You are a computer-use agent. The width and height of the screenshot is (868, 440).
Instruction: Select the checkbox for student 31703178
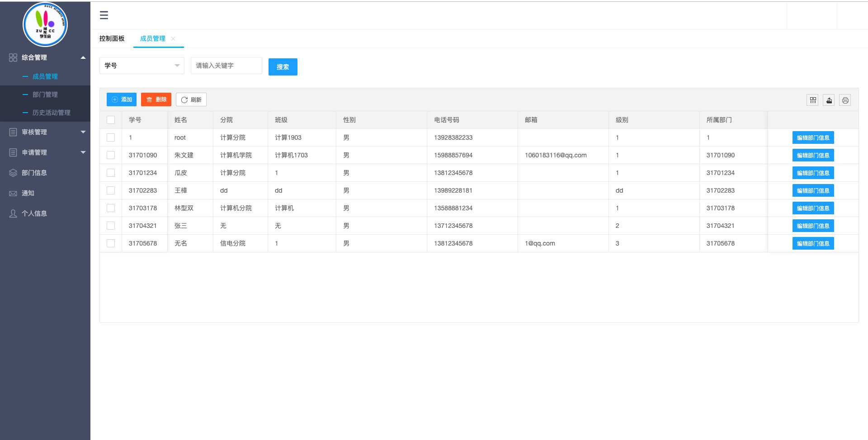click(111, 208)
